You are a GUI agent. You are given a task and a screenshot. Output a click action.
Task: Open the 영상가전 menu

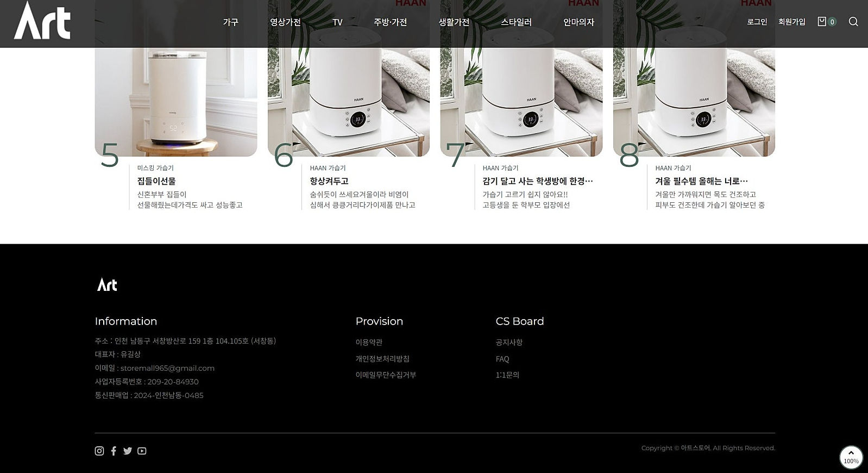[285, 22]
